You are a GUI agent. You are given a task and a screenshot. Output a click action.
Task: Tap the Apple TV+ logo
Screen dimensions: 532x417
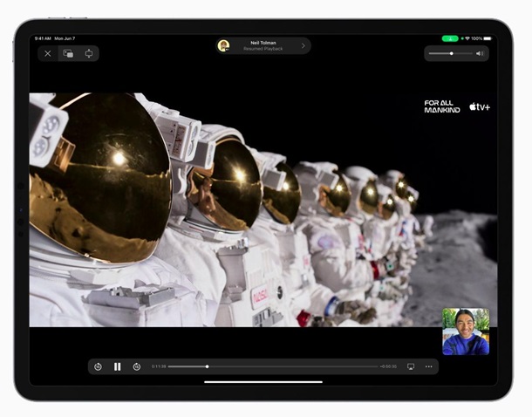coord(480,106)
